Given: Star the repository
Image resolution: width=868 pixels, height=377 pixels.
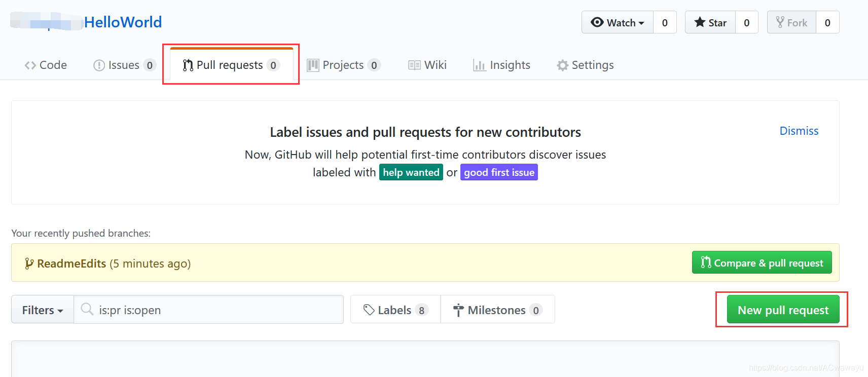Looking at the screenshot, I should 710,22.
